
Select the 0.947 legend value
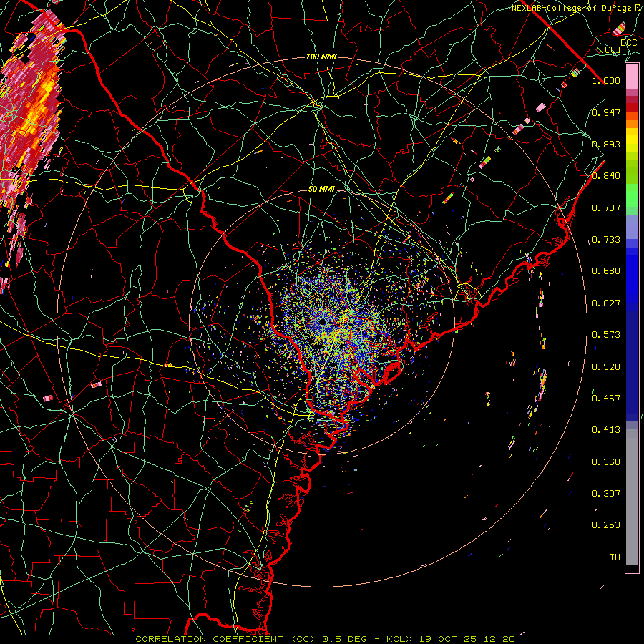tap(606, 112)
